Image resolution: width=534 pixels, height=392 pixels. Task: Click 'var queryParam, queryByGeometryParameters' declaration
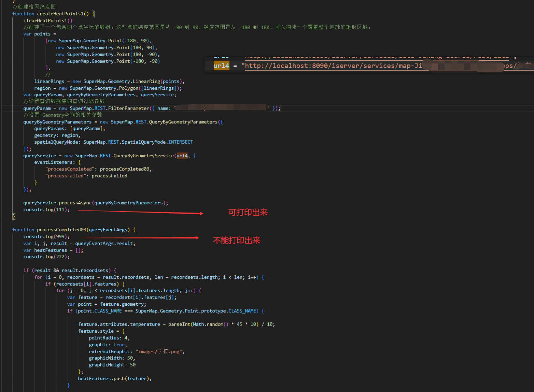coord(100,95)
